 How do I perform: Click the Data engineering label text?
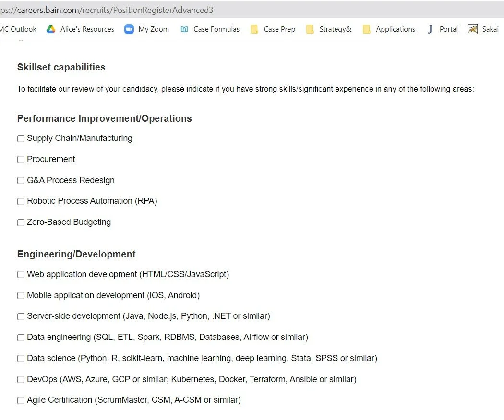[x=168, y=337]
